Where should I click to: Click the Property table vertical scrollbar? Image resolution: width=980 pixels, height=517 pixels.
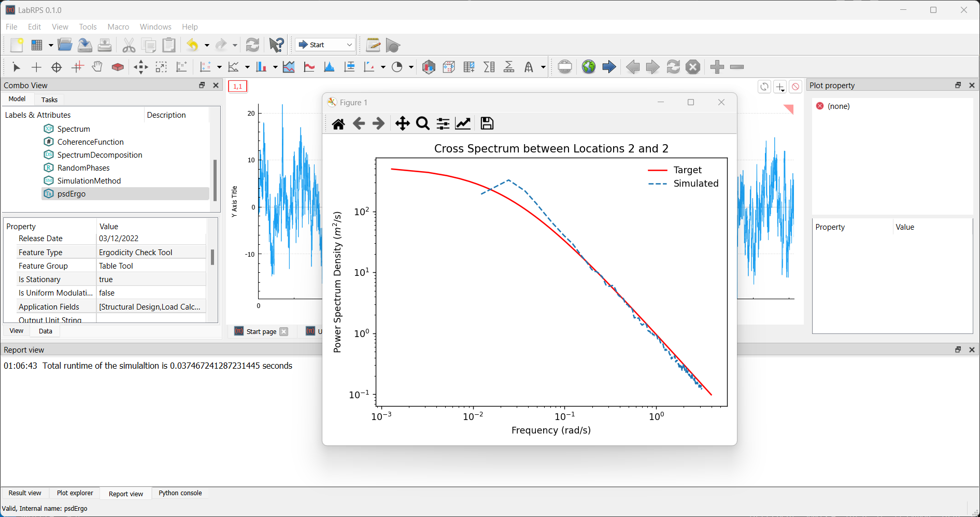pyautogui.click(x=212, y=257)
